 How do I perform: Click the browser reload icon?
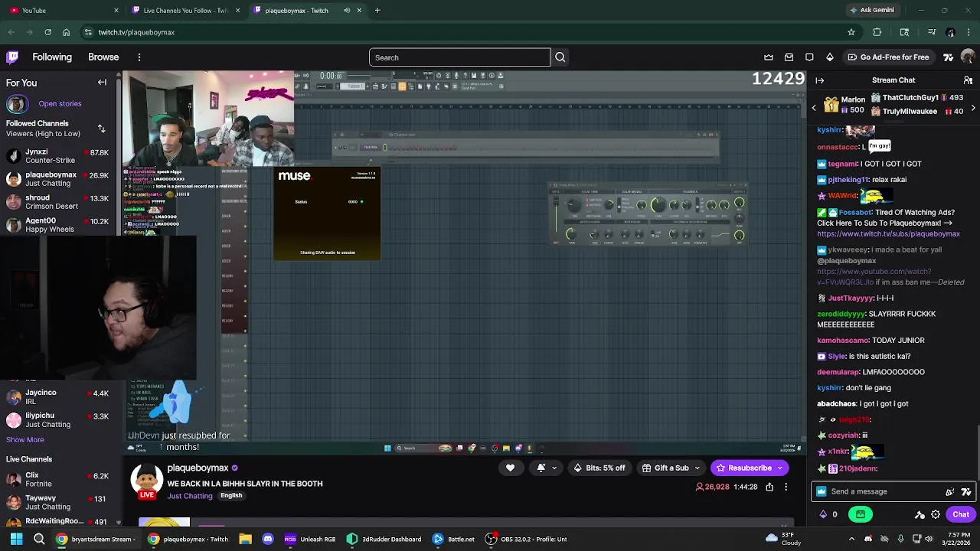coord(47,32)
